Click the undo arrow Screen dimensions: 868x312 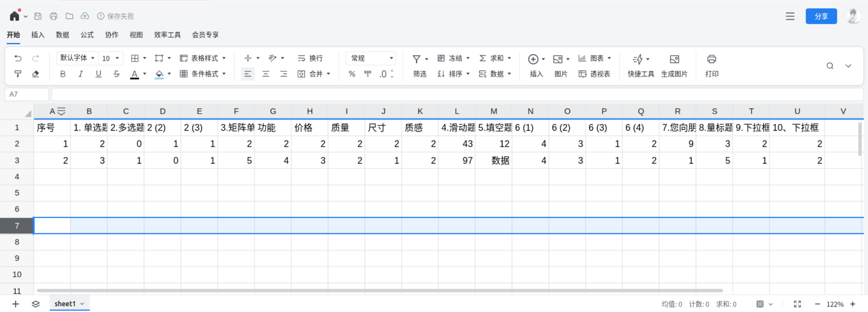(x=18, y=58)
